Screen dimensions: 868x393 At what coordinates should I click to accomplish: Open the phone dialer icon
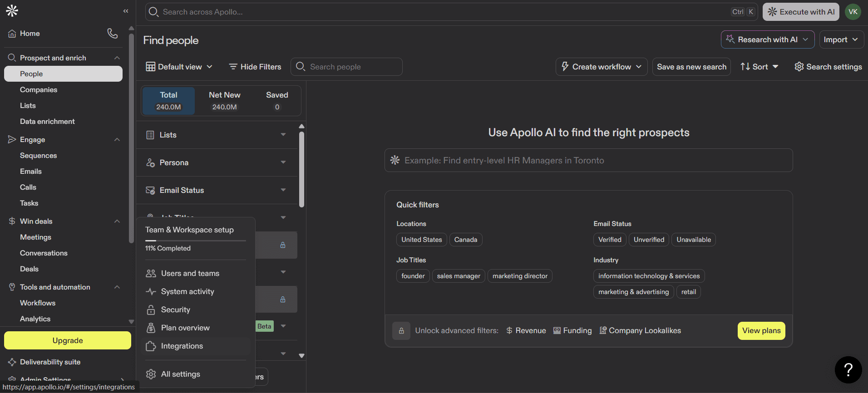[113, 33]
